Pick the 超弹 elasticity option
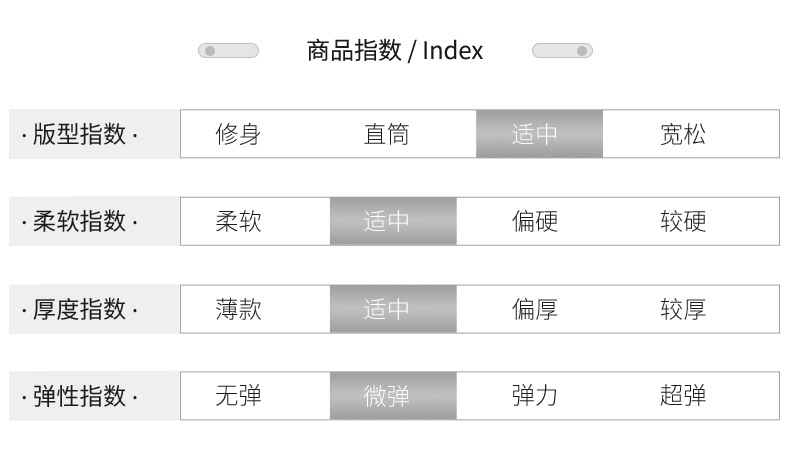 tap(683, 396)
